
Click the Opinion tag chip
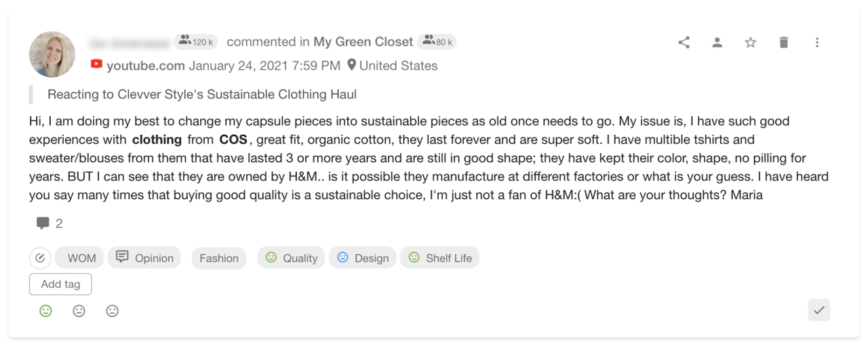click(144, 258)
